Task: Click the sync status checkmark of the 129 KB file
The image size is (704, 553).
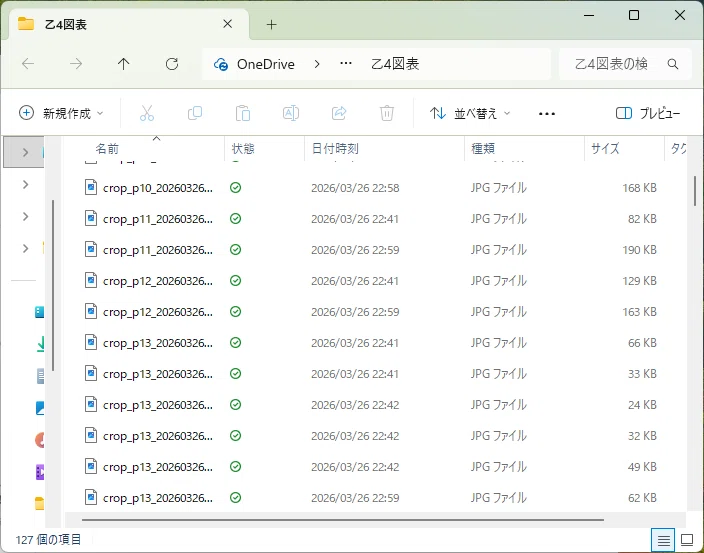Action: (x=236, y=281)
